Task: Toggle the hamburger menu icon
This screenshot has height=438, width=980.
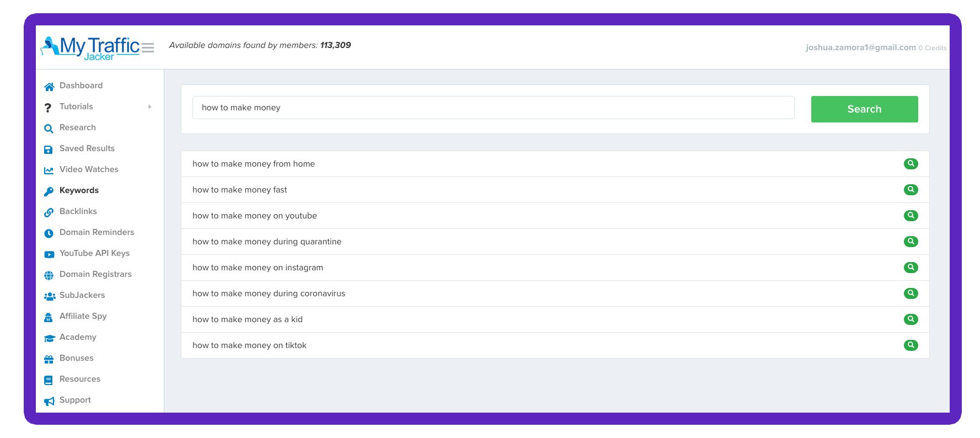Action: coord(148,48)
